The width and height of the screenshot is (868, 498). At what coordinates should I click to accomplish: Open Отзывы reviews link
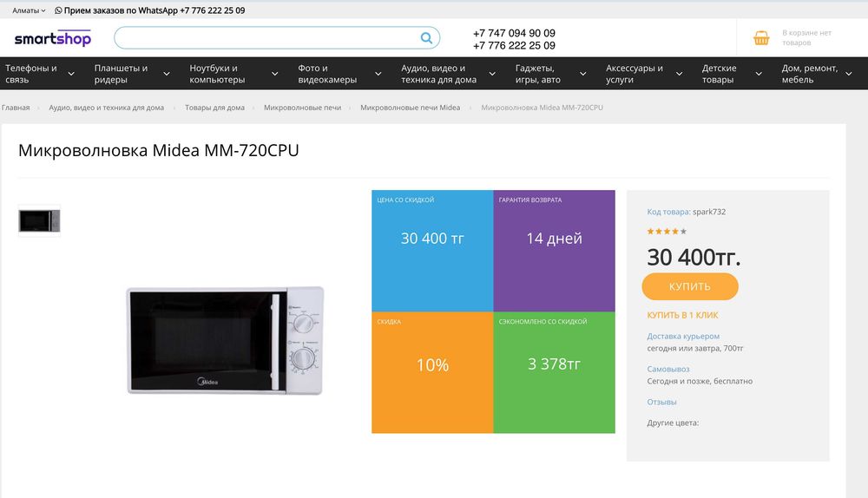(661, 402)
